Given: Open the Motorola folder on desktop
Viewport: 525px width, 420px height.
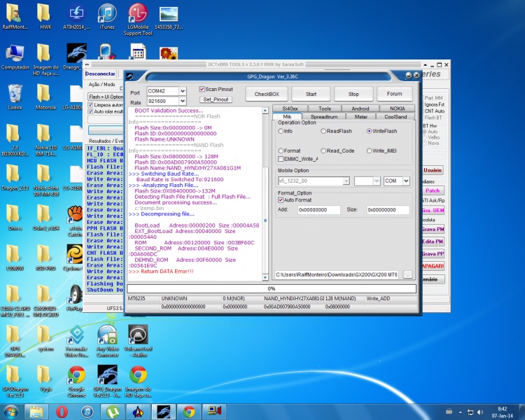Looking at the screenshot, I should [x=45, y=97].
